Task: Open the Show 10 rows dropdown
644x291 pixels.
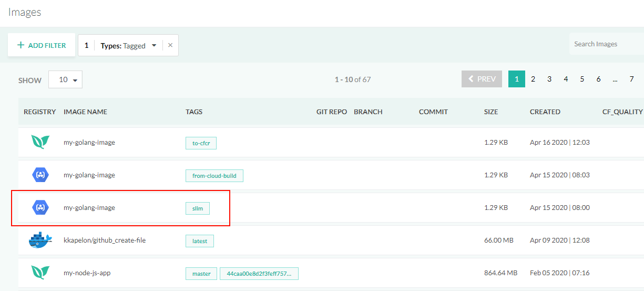Action: (x=65, y=80)
